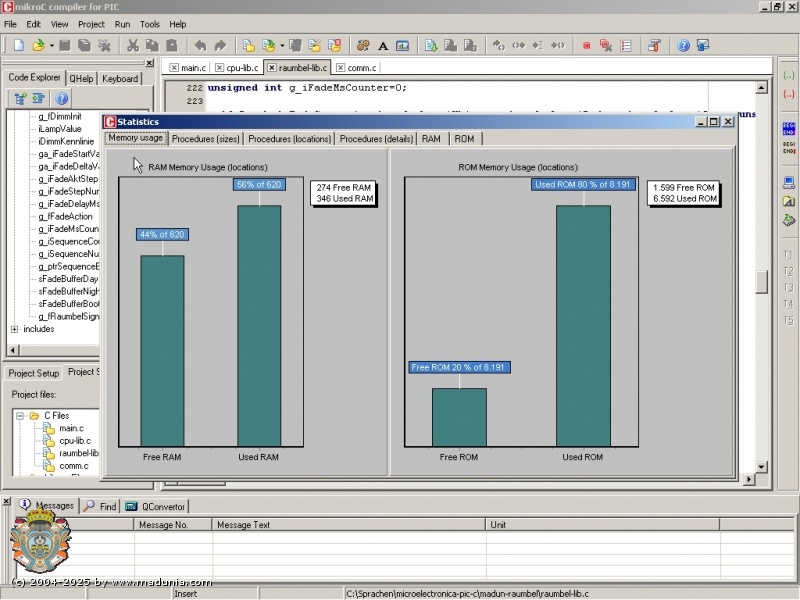Close the main.c tab via its X box

174,68
